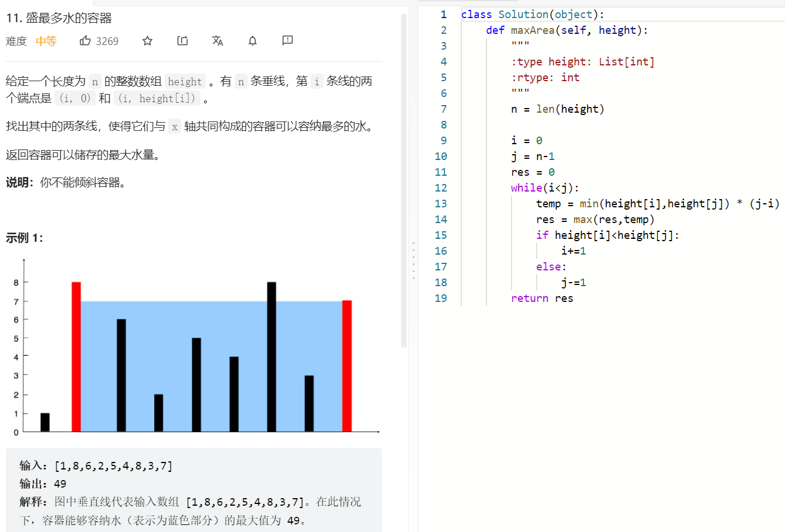The height and width of the screenshot is (532, 785).
Task: Click the i = 0 code line
Action: click(x=527, y=141)
